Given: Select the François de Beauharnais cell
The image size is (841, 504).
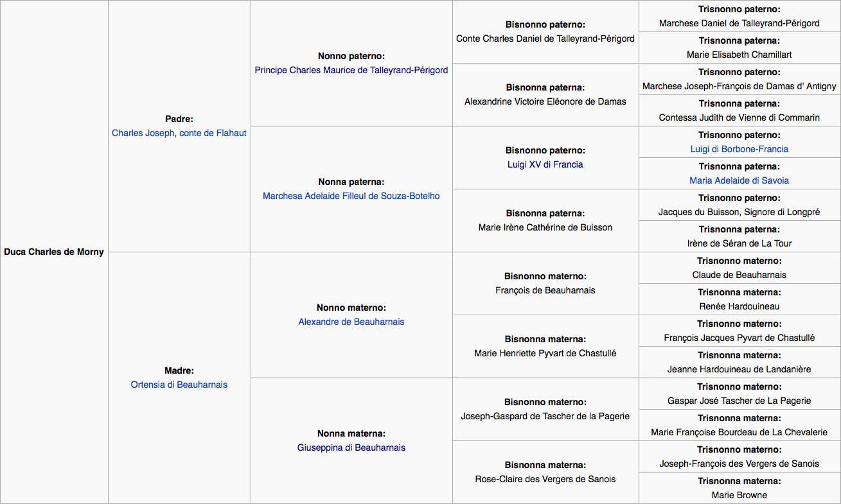Looking at the screenshot, I should (x=545, y=290).
